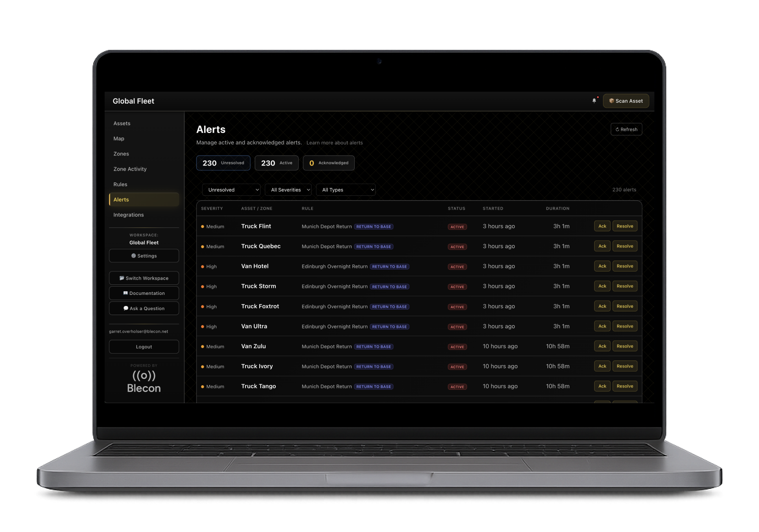
Task: Select the Truck Foxtrot alert row
Action: click(413, 306)
